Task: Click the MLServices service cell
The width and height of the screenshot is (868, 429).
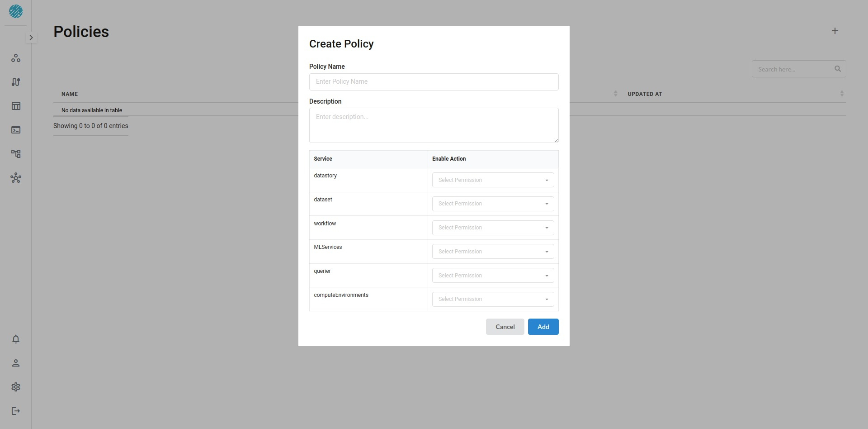Action: 368,252
